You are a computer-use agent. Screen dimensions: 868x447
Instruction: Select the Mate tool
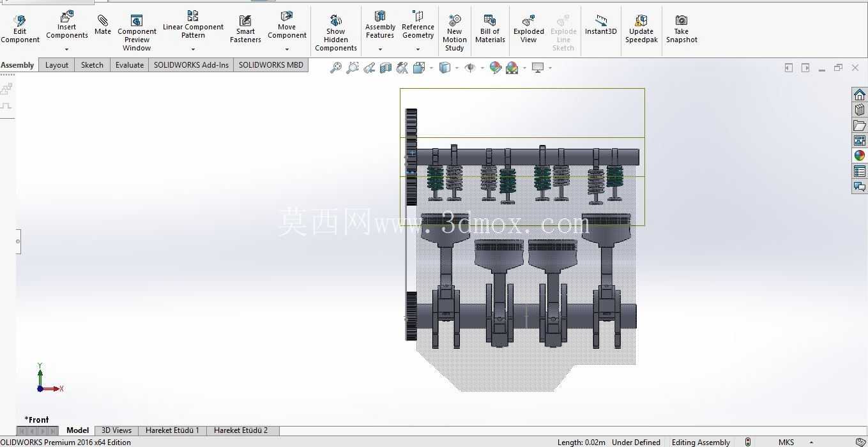(102, 26)
